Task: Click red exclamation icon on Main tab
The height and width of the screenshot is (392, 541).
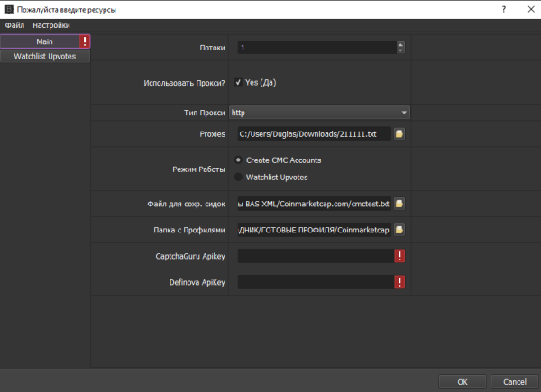Action: pos(85,41)
